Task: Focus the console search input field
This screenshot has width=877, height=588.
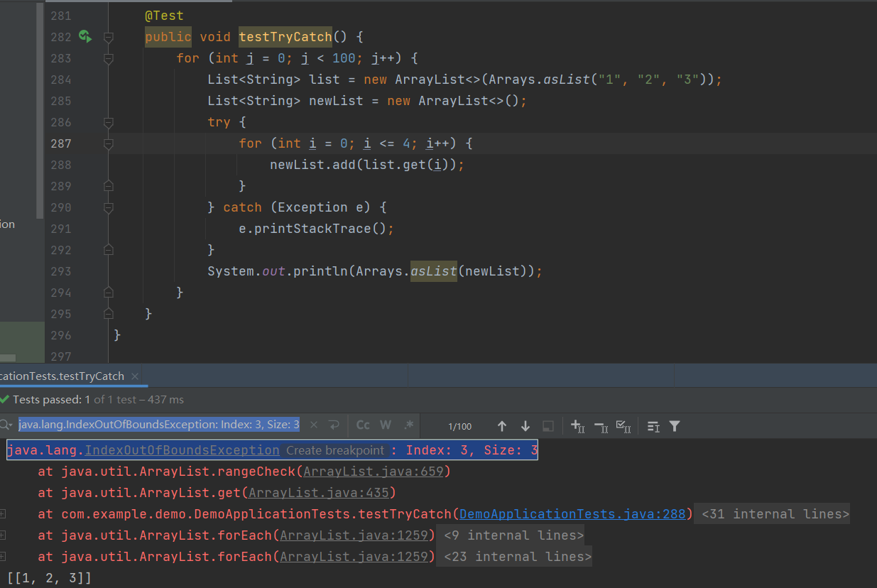Action: click(159, 425)
